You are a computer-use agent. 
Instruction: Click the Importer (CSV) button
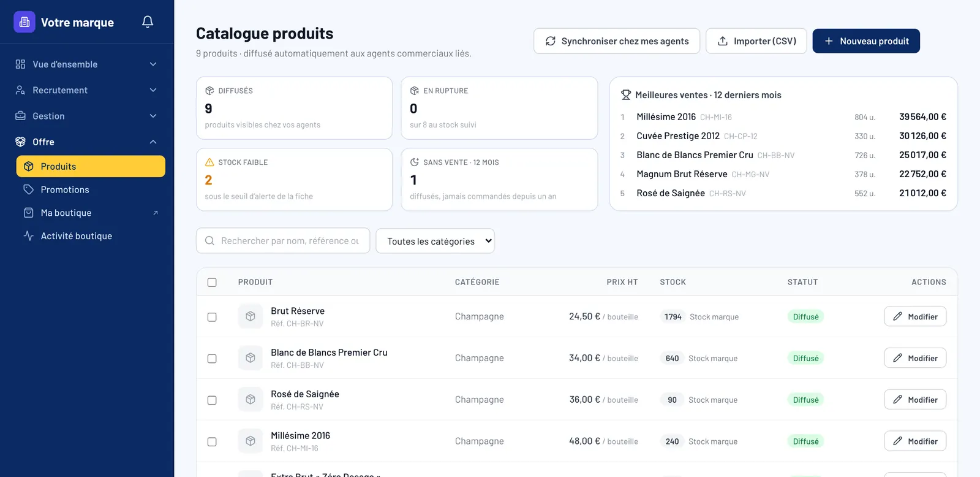coord(756,41)
